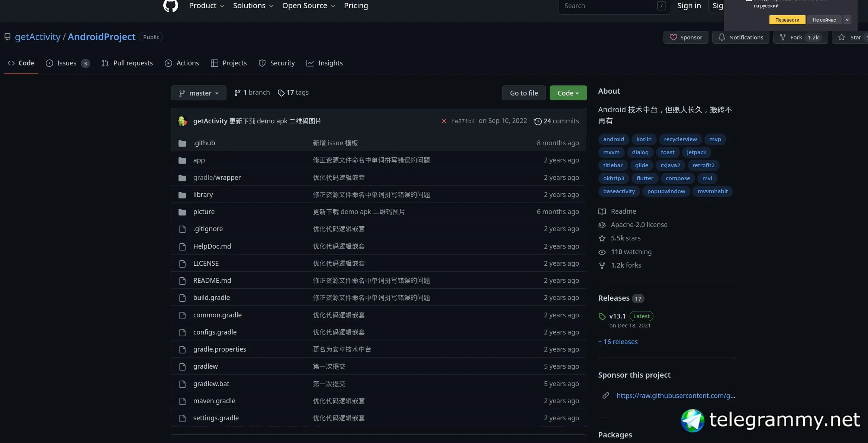
Task: Click the v13.1 release tag icon
Action: pos(602,317)
